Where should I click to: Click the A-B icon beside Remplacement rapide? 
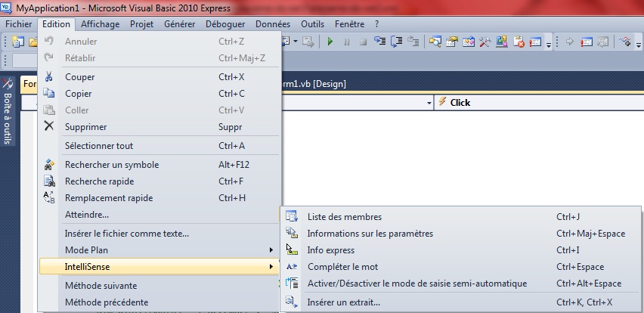(49, 197)
